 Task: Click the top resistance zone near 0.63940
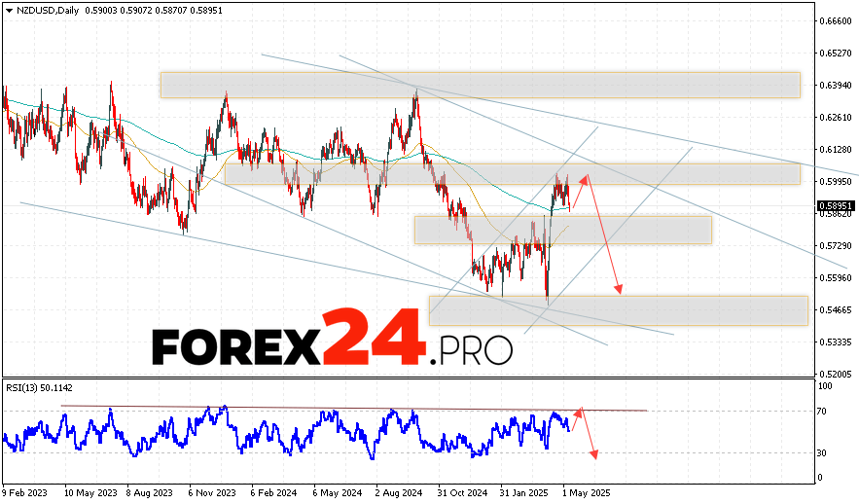[x=480, y=85]
